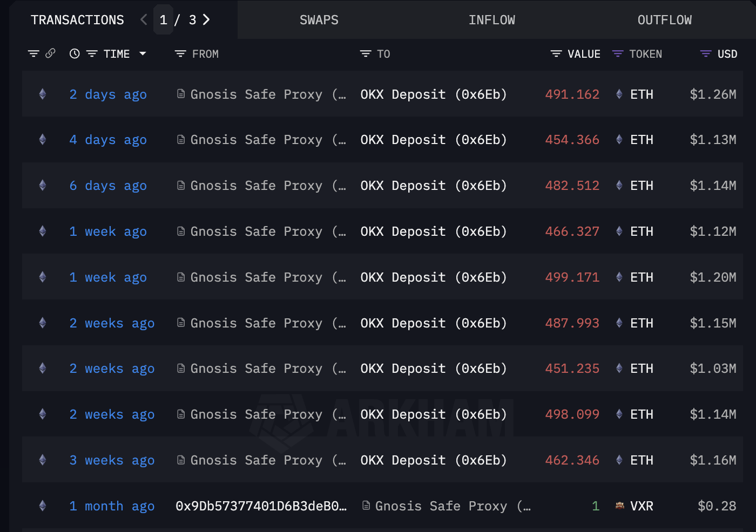This screenshot has height=532, width=756.
Task: Open Gnosis Safe Proxy sender in 454.366 row
Action: [268, 140]
